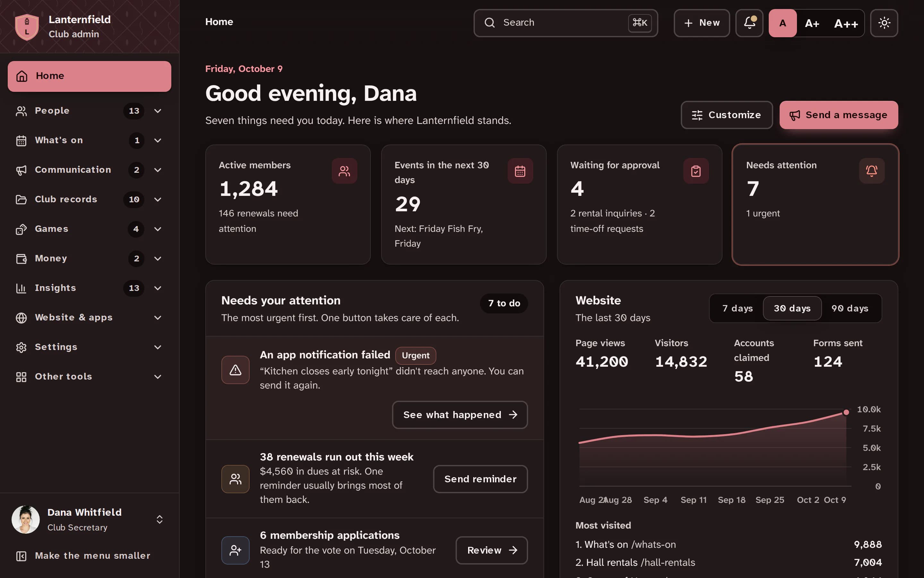Switch the text size to A+

812,23
